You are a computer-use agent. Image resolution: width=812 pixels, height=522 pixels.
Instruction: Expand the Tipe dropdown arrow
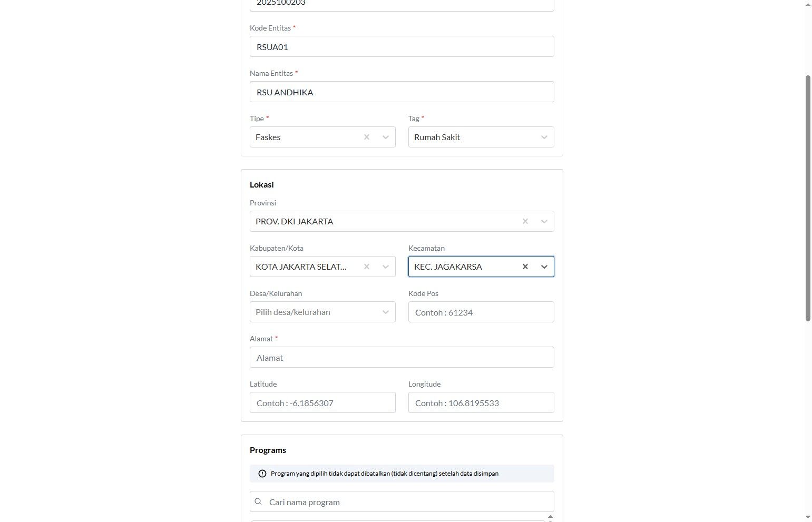pyautogui.click(x=386, y=137)
